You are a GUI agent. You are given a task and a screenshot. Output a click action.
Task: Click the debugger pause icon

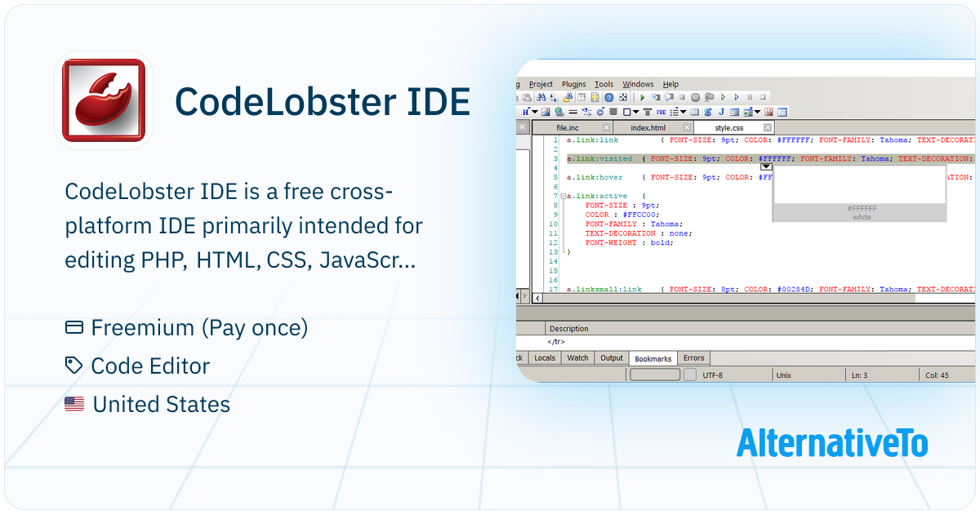click(x=750, y=97)
